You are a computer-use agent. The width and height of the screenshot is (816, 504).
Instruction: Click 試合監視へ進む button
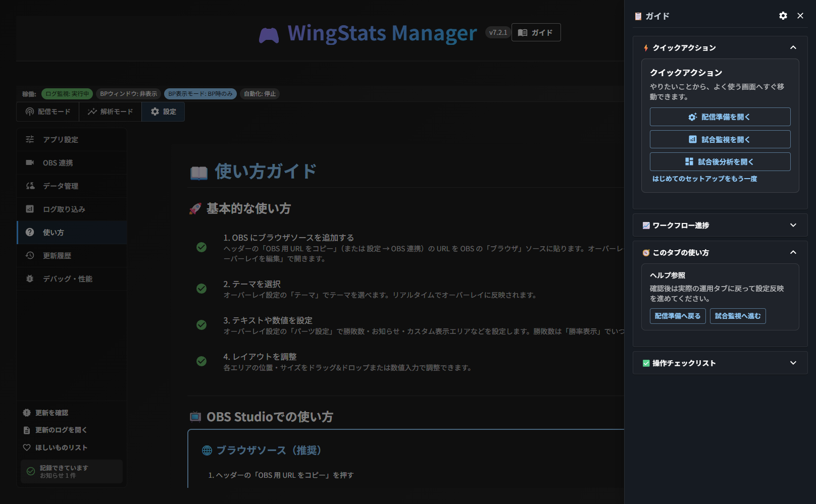738,316
